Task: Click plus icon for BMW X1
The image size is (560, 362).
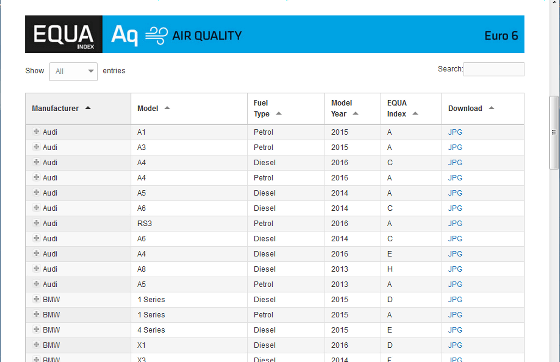Action: [36, 345]
